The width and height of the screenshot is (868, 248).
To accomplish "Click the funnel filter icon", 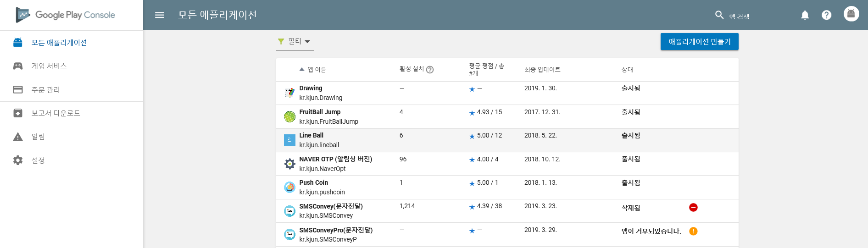I will coord(281,41).
